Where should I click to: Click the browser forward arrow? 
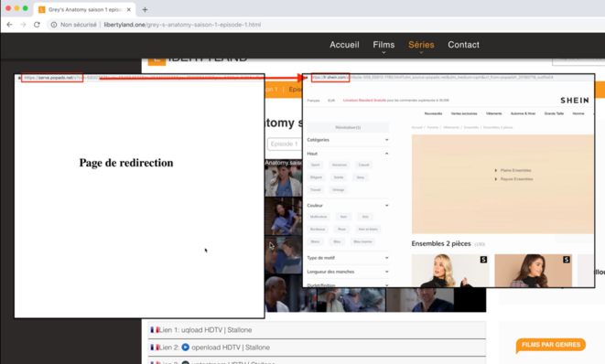click(x=23, y=25)
